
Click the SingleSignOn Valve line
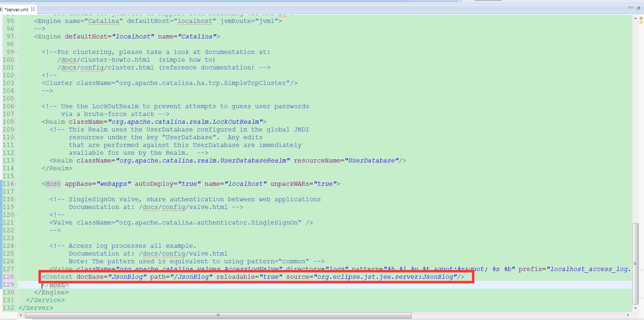tap(181, 223)
